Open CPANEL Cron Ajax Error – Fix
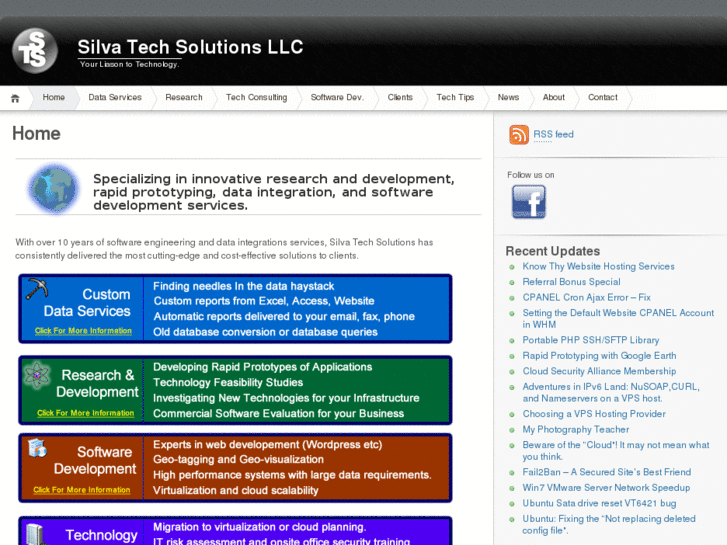Screen dimensions: 727x545 tap(587, 297)
